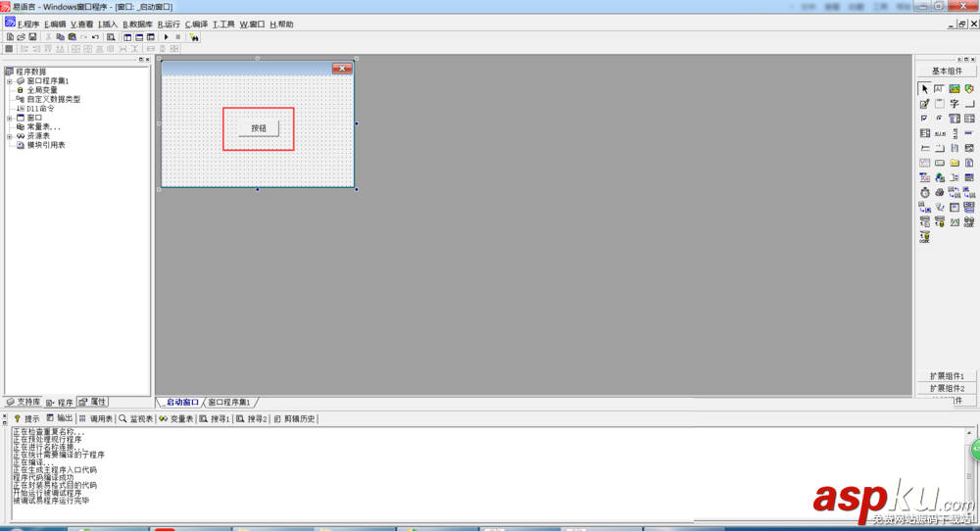Expand the 资源表 tree node
980x531 pixels.
tap(10, 136)
